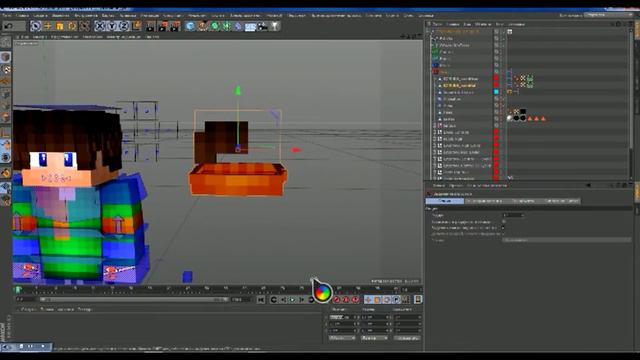Jump to previous keyframe button
Viewport: 640px width, 360px height.
(x=273, y=300)
